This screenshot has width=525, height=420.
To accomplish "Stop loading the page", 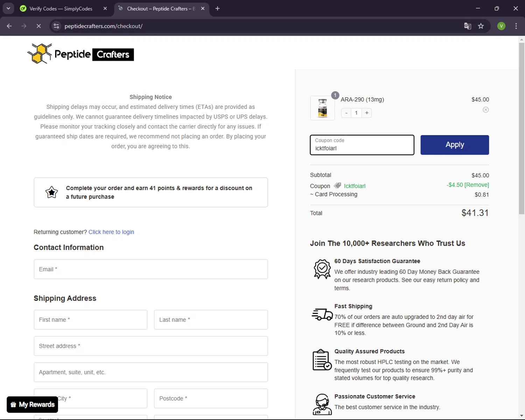I will (38, 26).
